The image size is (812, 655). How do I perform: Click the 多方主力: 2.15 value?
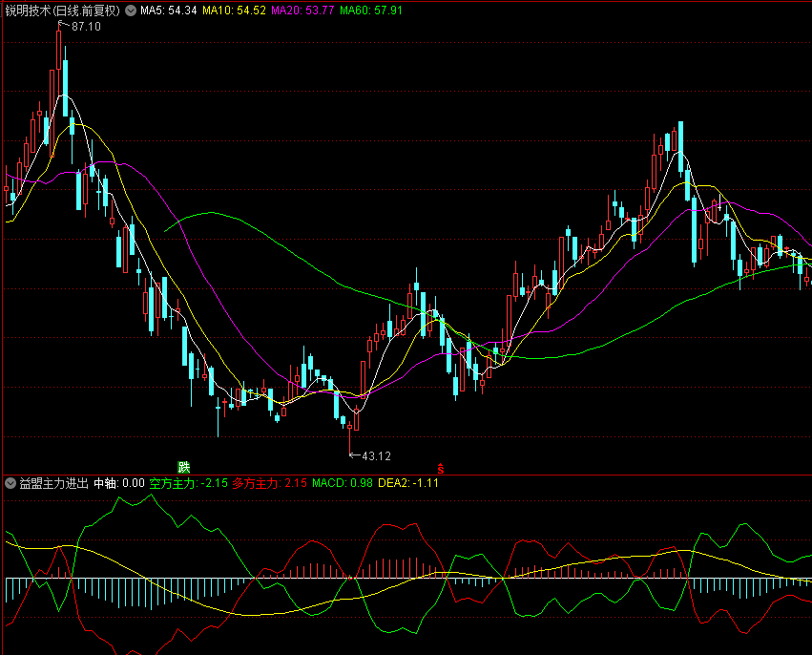click(x=269, y=483)
